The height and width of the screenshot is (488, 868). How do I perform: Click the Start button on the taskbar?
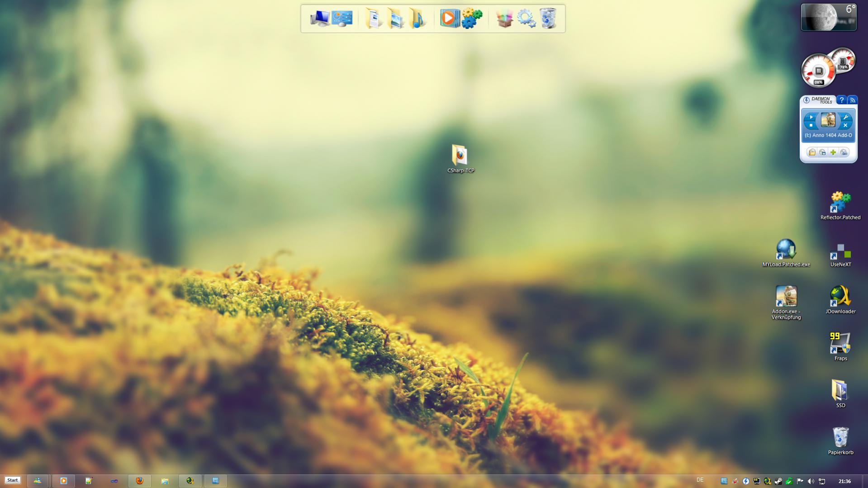click(x=13, y=480)
